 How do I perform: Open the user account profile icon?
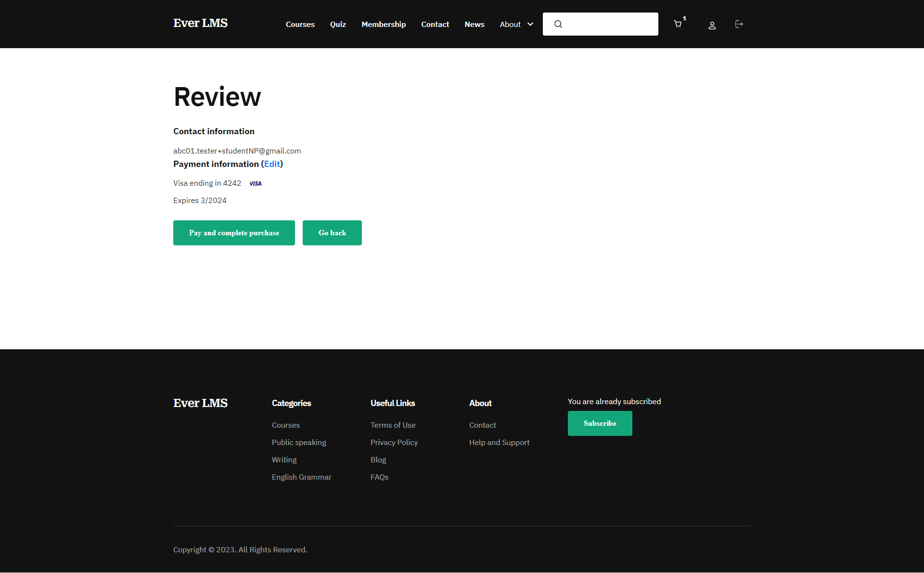coord(712,25)
